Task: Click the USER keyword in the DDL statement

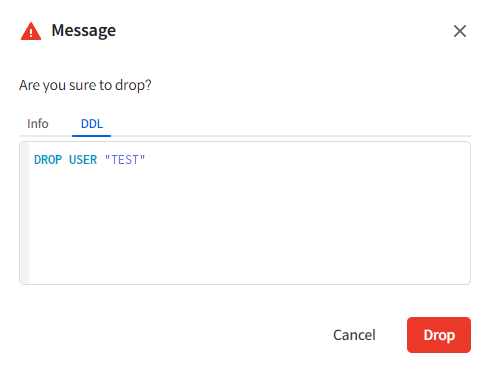Action: click(83, 160)
